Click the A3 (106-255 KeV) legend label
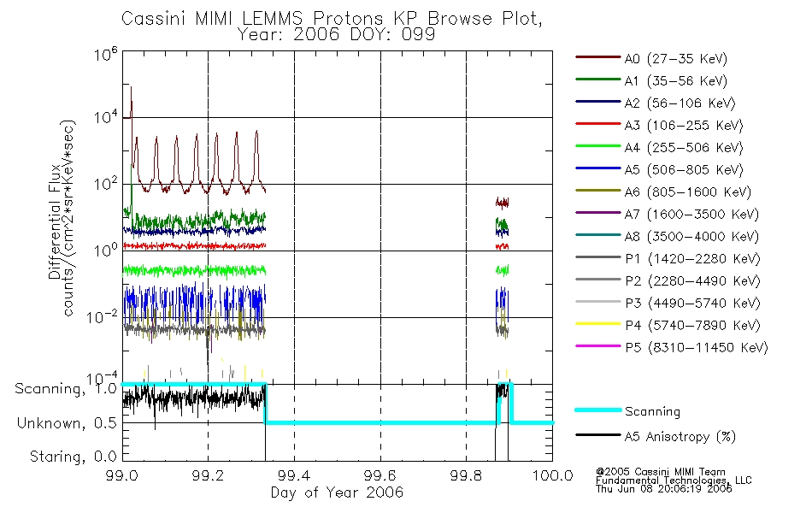The image size is (812, 513). (x=683, y=126)
